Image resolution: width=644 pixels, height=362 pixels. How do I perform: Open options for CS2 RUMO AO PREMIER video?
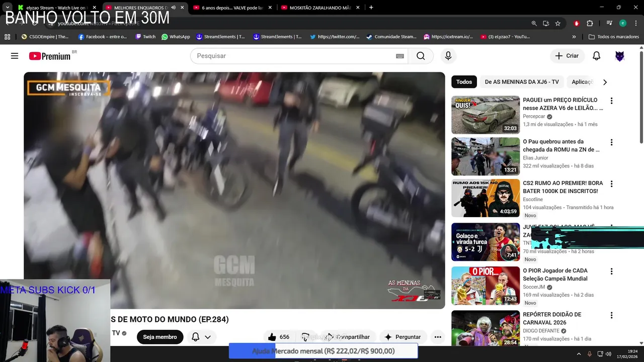[611, 184]
